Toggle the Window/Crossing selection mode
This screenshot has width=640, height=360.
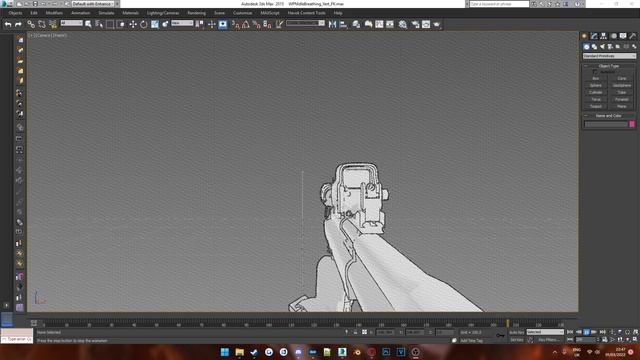click(121, 24)
